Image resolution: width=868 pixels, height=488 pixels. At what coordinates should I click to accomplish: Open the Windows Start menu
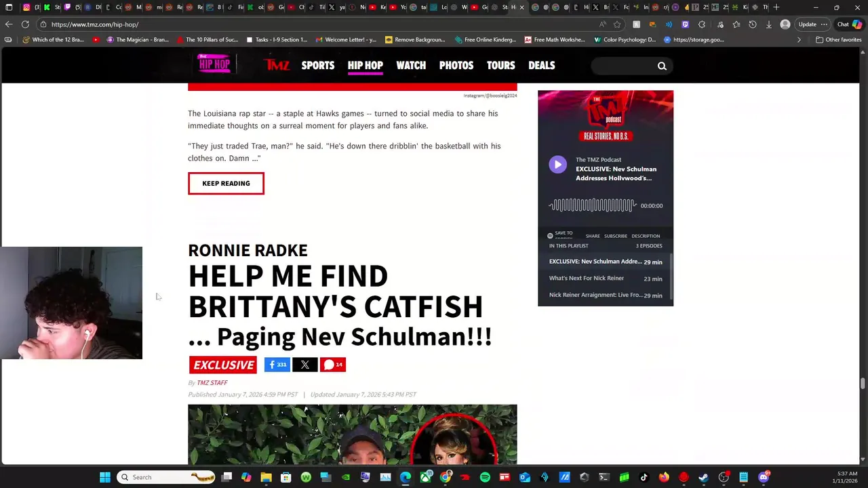coord(105,477)
